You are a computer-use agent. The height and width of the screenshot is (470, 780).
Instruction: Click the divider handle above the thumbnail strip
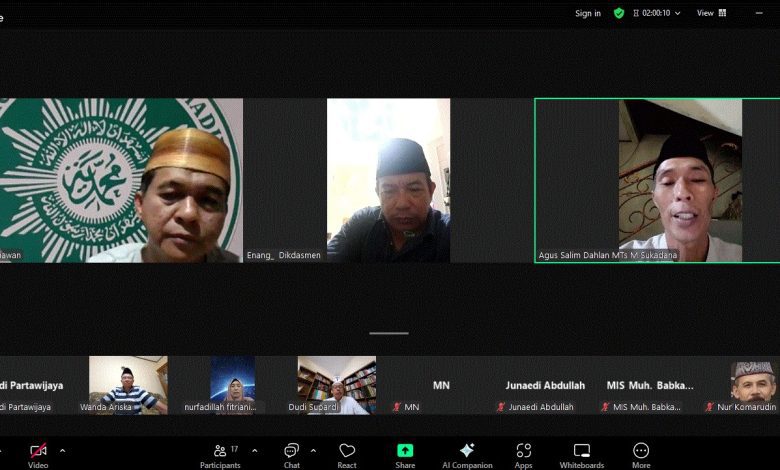click(x=389, y=333)
